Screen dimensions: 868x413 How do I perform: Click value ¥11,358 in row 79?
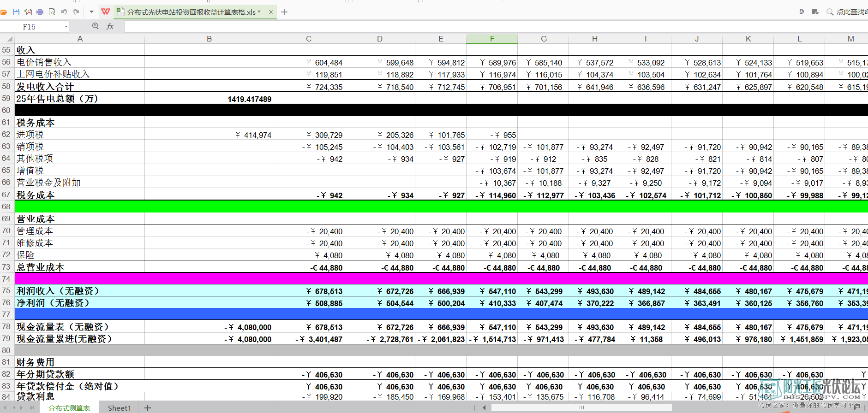[x=646, y=339]
